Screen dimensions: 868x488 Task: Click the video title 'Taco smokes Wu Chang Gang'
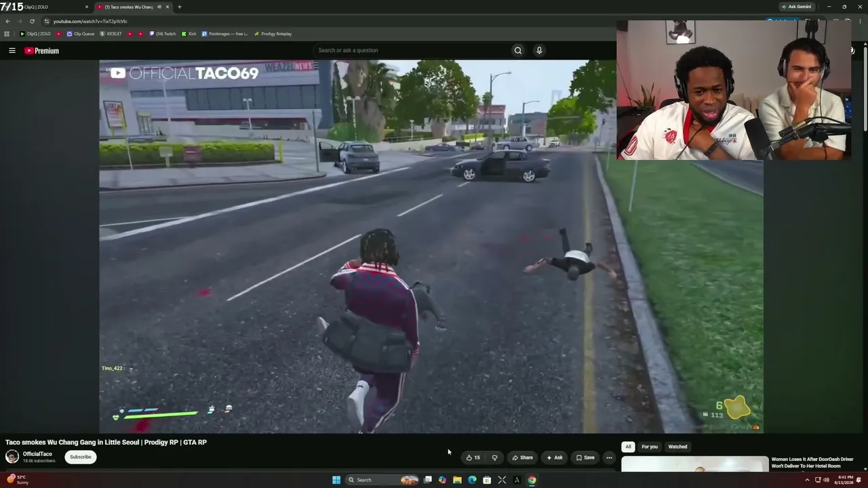[106, 442]
